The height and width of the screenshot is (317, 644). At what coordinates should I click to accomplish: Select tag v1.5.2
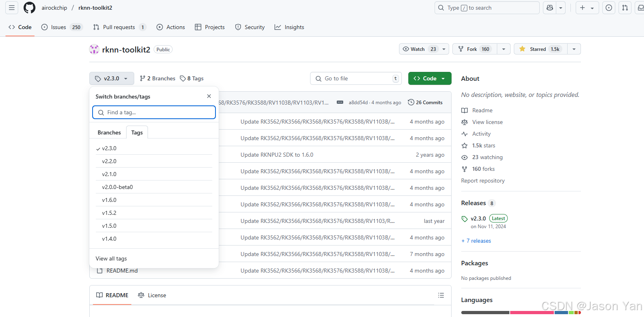click(154, 213)
